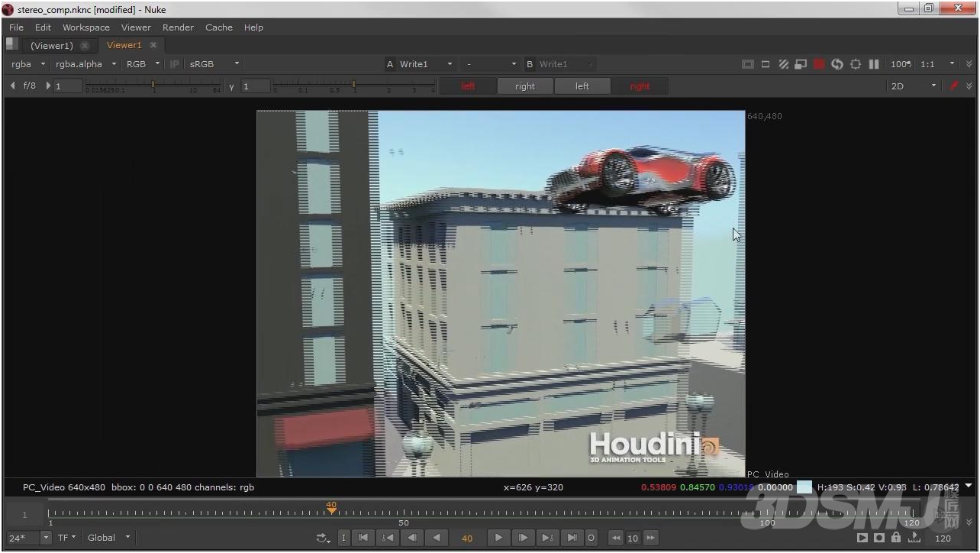Close the active Viewer1 tab
The width and height of the screenshot is (980, 553).
point(153,45)
